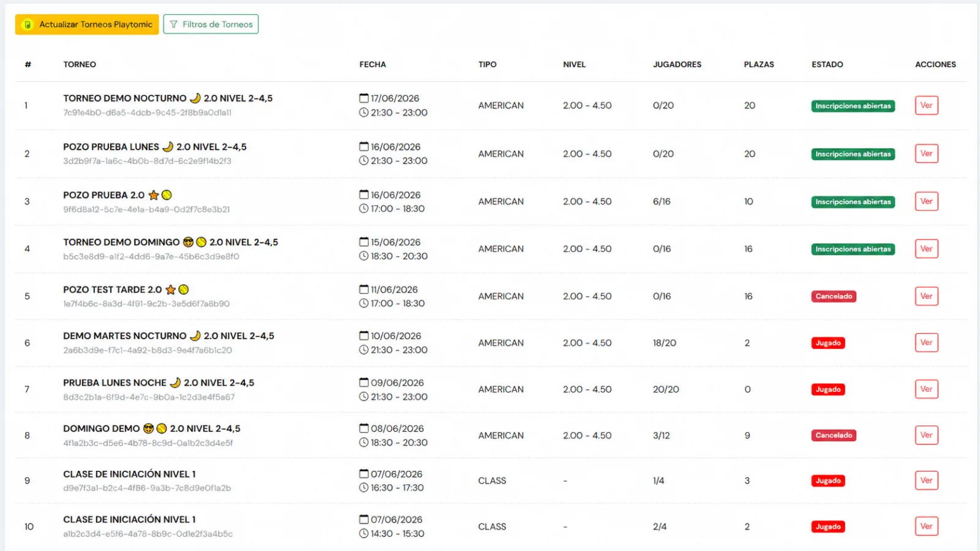Select ID 9f6d8a12-5c7e-4e1a-b4a9-0d2f7c8e3b21

coord(146,209)
